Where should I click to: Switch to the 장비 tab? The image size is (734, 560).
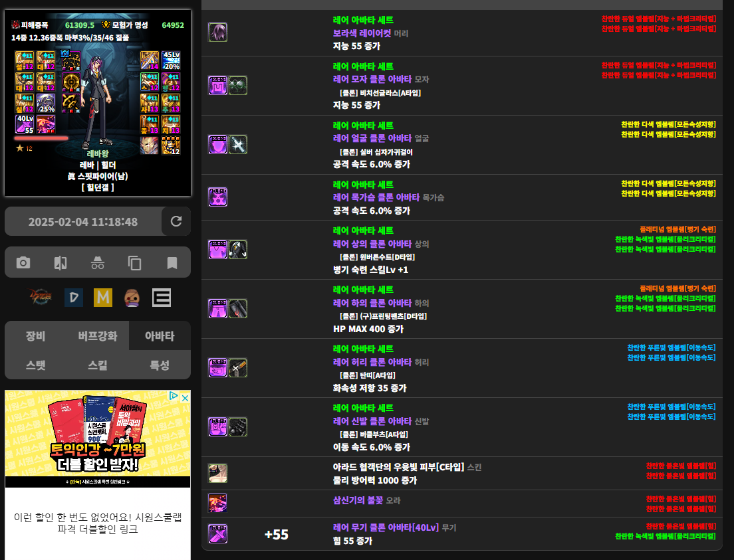tap(35, 336)
